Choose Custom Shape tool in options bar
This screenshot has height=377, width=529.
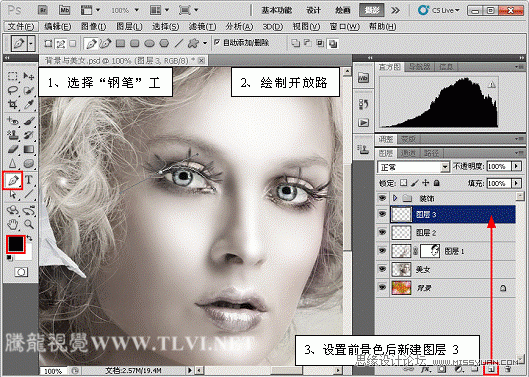pyautogui.click(x=193, y=43)
